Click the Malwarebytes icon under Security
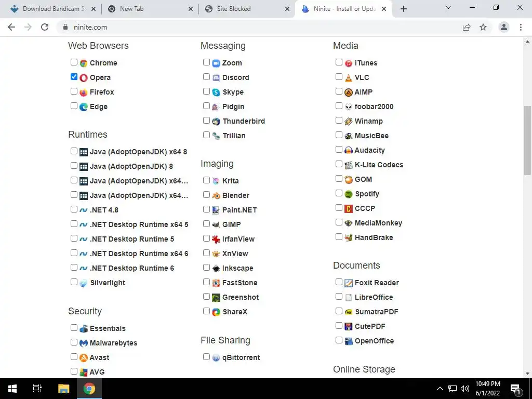Image resolution: width=532 pixels, height=399 pixels. click(84, 343)
